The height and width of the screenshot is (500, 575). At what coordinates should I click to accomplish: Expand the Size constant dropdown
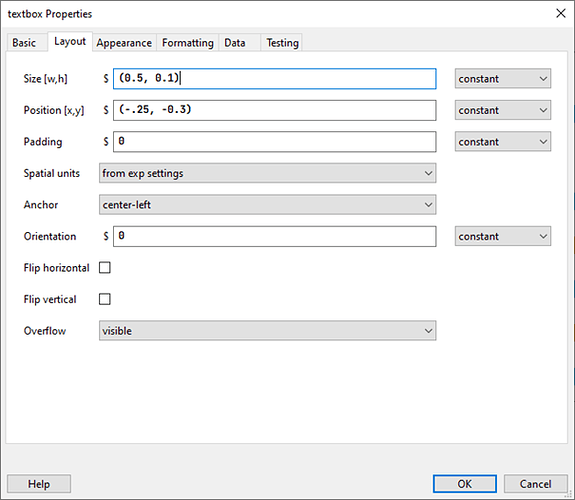point(503,79)
